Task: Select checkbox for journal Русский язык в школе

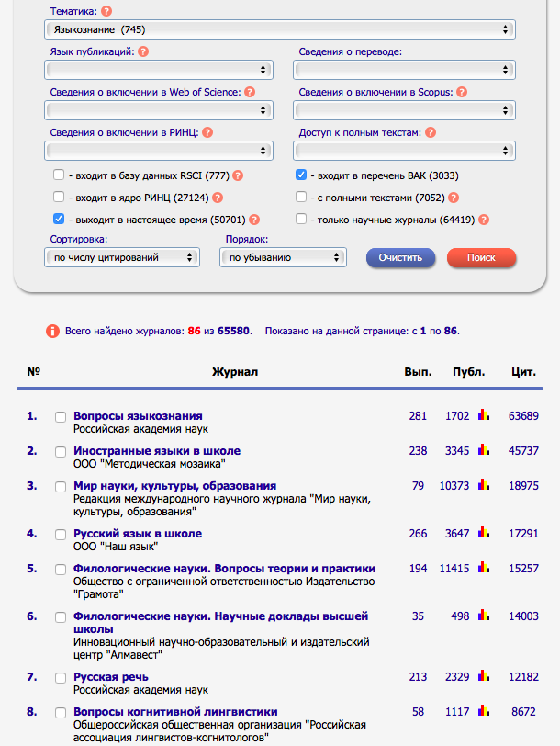Action: click(61, 535)
